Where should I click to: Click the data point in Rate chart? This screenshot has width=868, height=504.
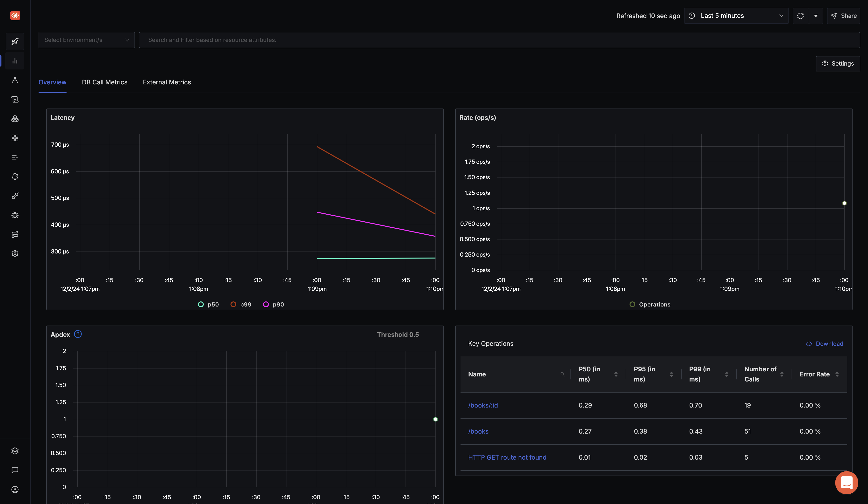[x=844, y=203]
